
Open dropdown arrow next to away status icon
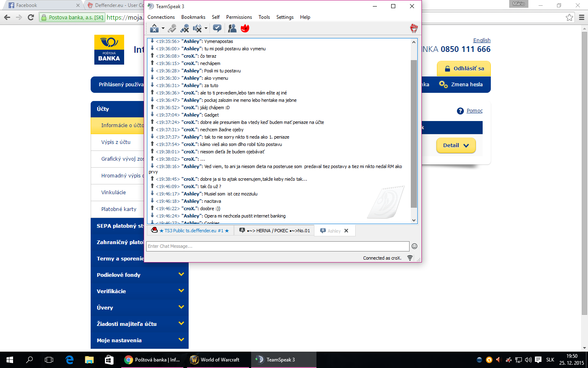[163, 28]
